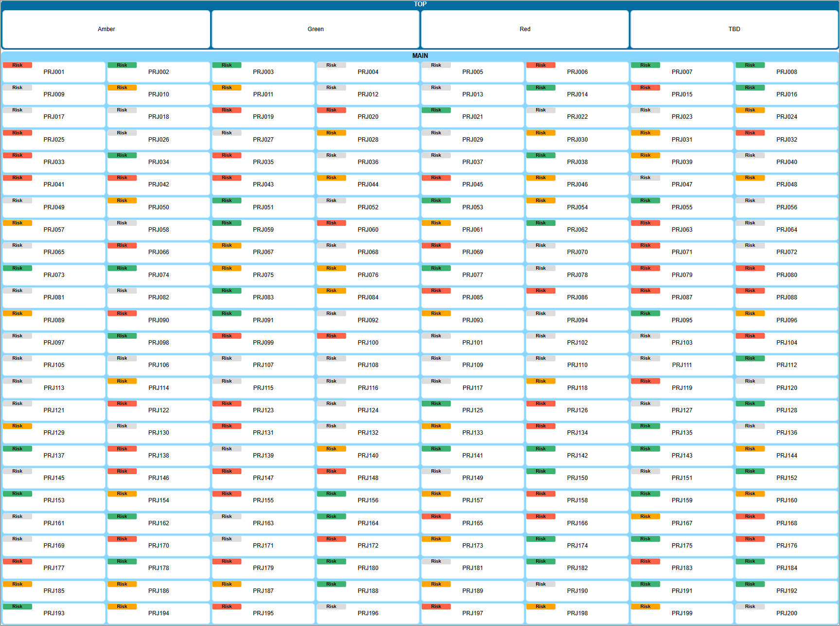Select the Red category box
The width and height of the screenshot is (840, 626).
525,29
